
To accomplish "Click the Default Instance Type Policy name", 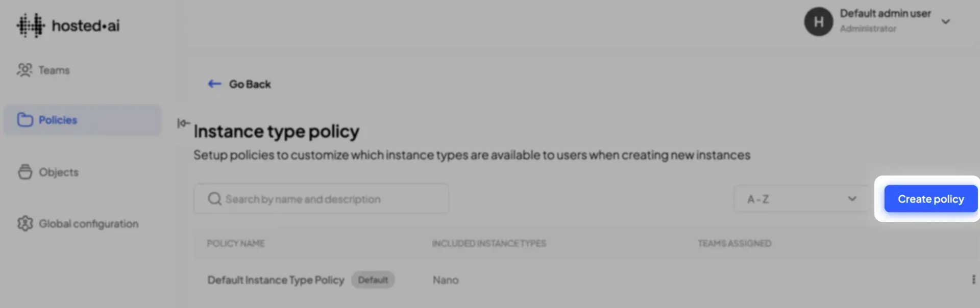I will [276, 280].
